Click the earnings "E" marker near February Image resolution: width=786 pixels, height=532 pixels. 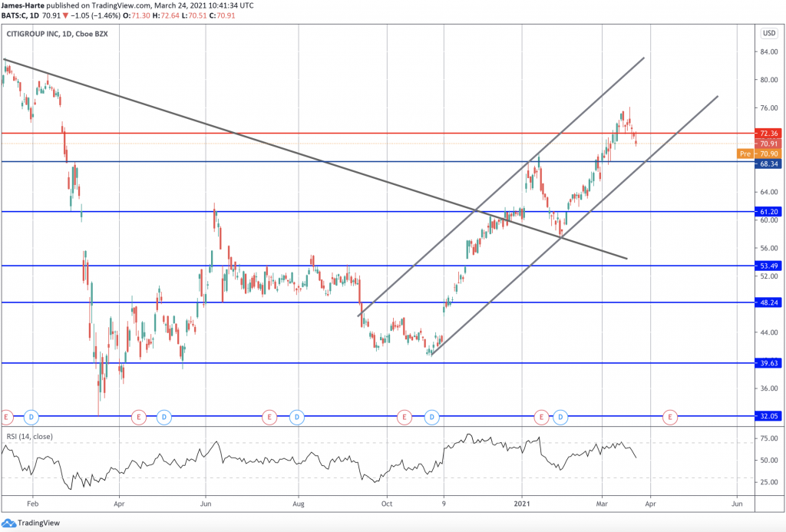pos(7,418)
